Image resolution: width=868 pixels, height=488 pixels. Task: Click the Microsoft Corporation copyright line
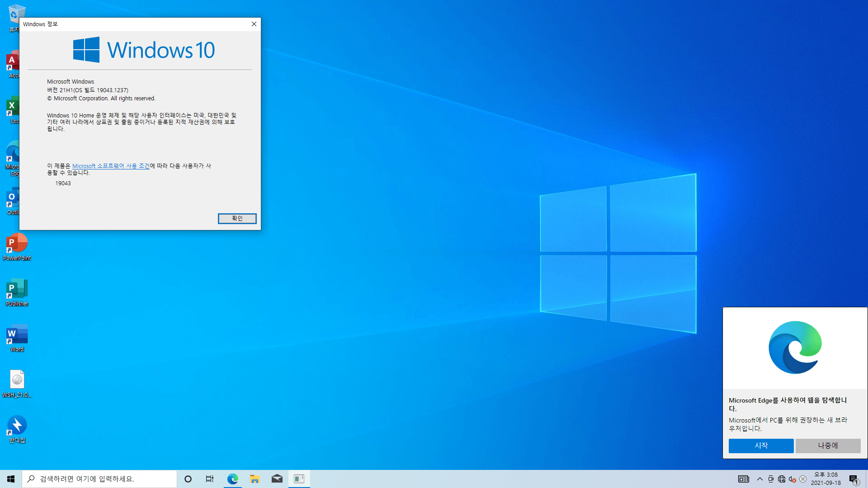101,99
